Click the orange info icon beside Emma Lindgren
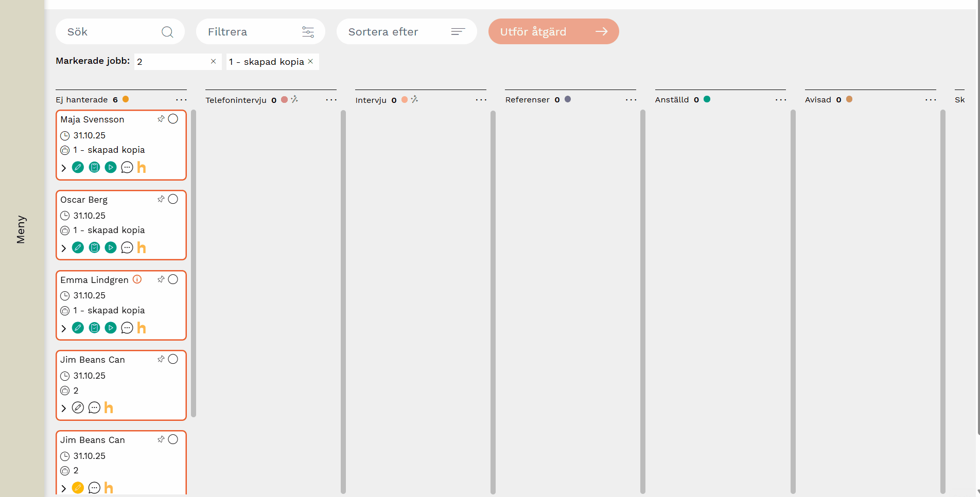The height and width of the screenshot is (497, 980). tap(137, 279)
